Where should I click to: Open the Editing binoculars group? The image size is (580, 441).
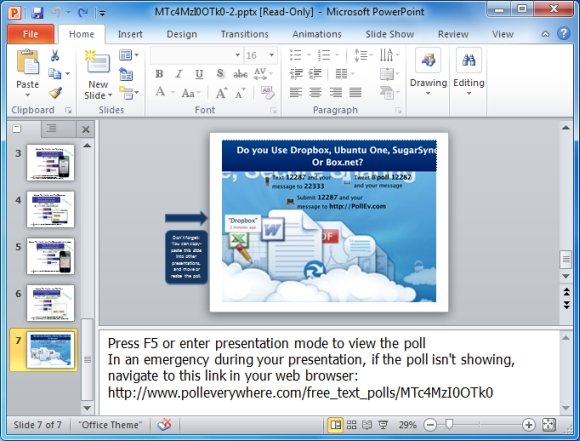[x=469, y=72]
